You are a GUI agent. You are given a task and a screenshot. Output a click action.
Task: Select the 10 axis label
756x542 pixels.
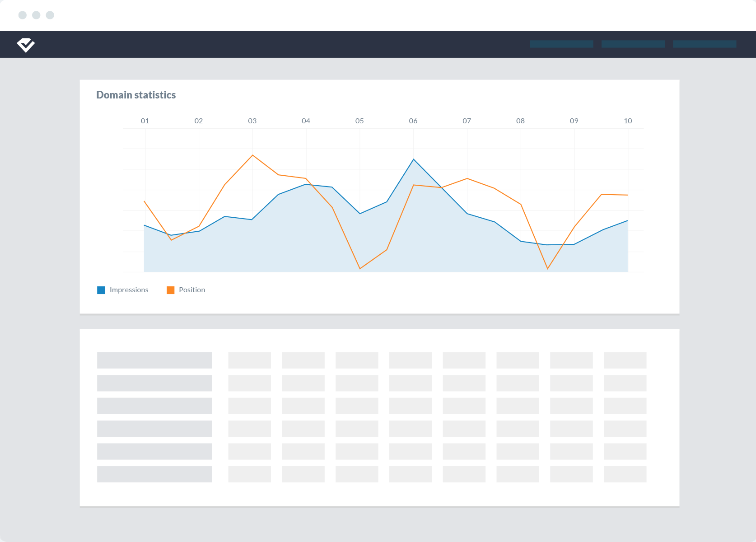click(x=628, y=121)
